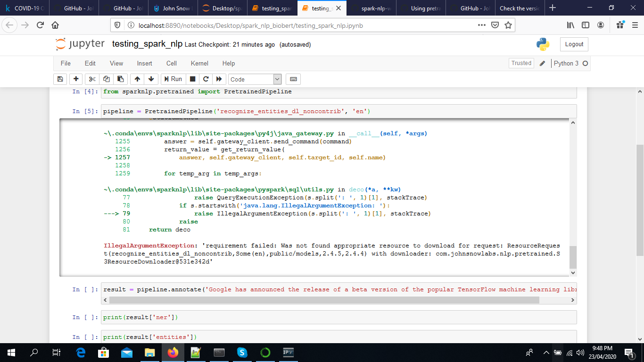
Task: Paste cells below icon
Action: coord(120,79)
